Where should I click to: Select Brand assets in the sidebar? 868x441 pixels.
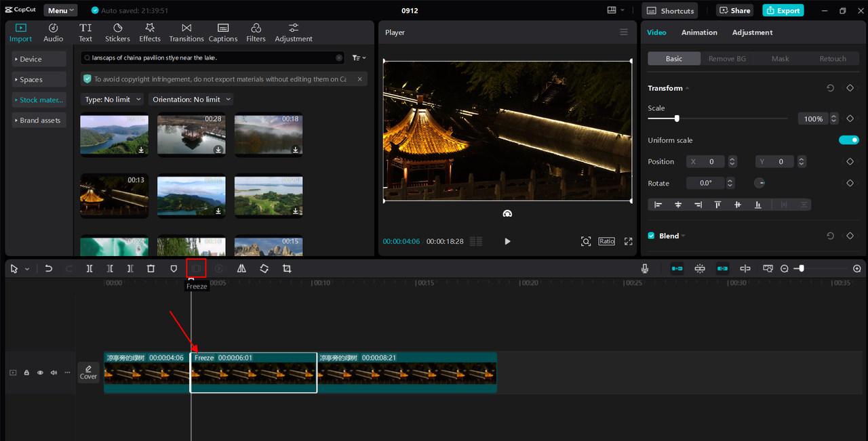coord(39,121)
